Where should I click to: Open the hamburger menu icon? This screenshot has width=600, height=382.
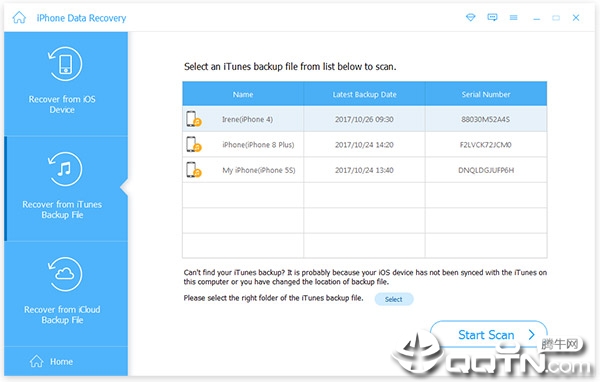(x=514, y=18)
